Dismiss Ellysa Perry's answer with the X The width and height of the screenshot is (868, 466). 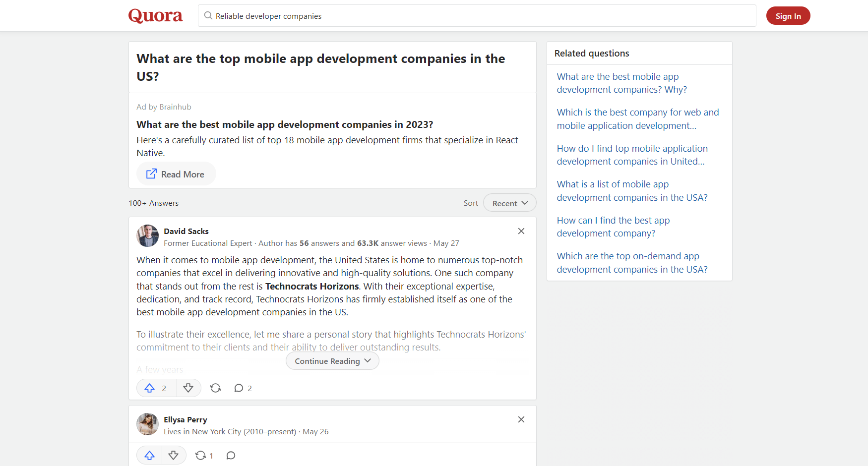tap(521, 419)
